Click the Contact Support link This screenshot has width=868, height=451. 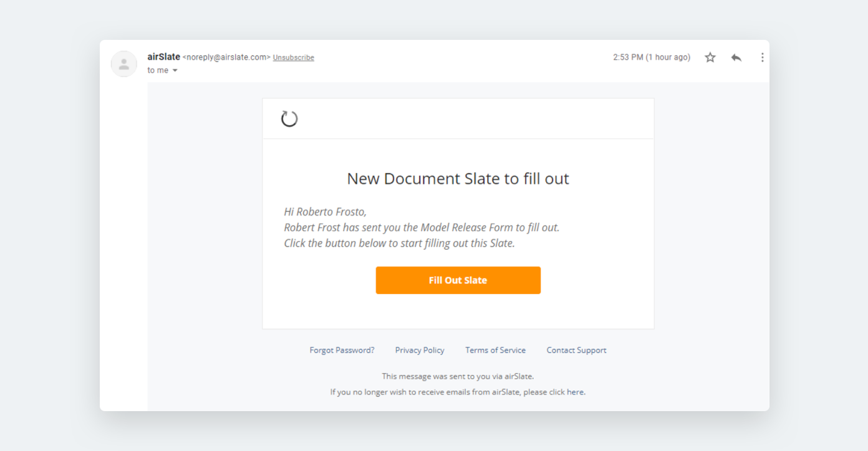pos(576,350)
